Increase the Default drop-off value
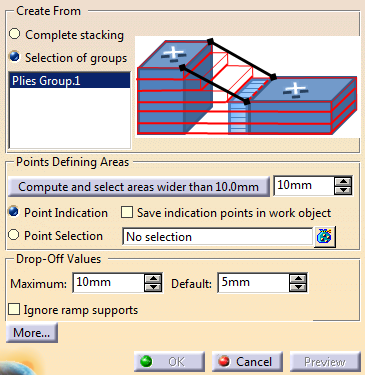This screenshot has height=375, width=365. (x=298, y=279)
